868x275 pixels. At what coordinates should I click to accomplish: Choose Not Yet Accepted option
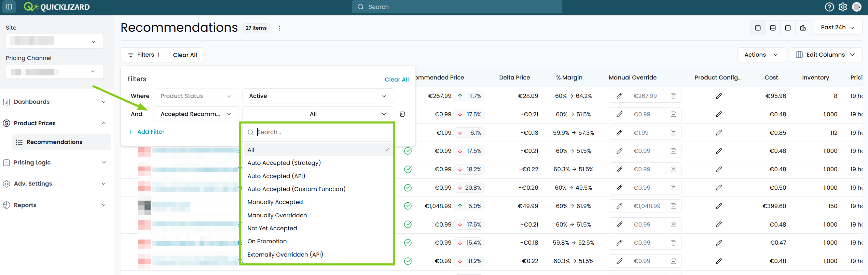(x=272, y=228)
